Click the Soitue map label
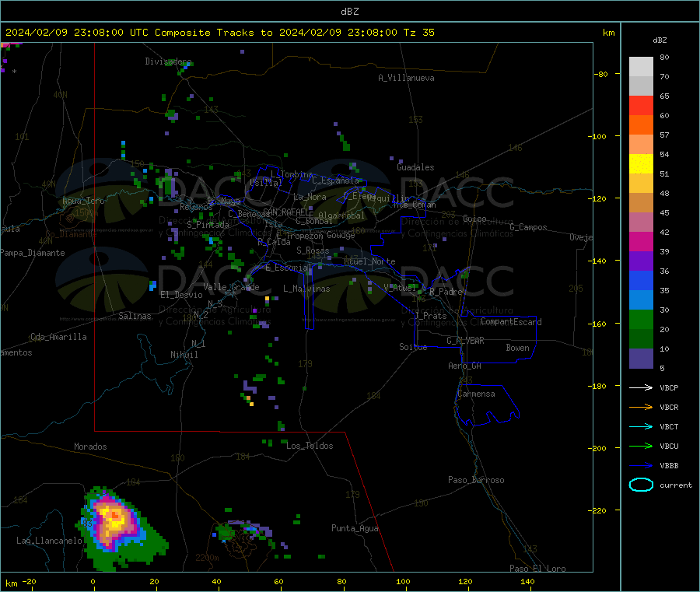This screenshot has height=592, width=700. (x=413, y=347)
